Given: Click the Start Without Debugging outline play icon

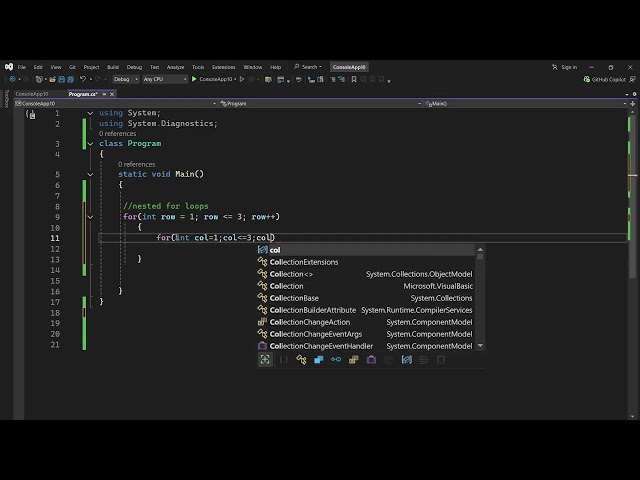Looking at the screenshot, I should 242,79.
